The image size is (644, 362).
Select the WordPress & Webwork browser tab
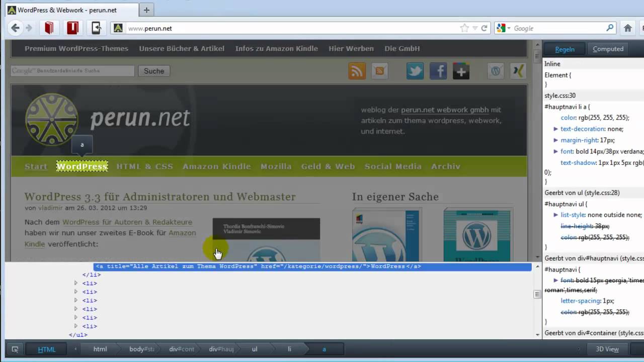coord(70,10)
